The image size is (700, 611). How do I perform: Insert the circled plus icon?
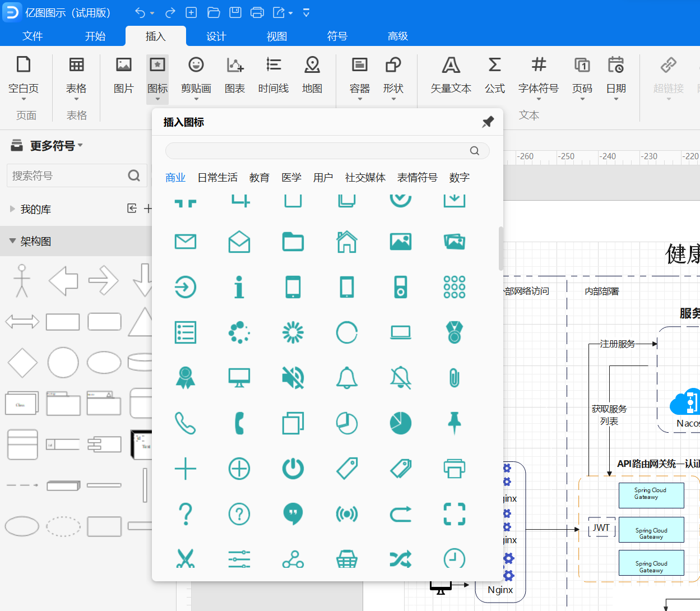point(239,469)
